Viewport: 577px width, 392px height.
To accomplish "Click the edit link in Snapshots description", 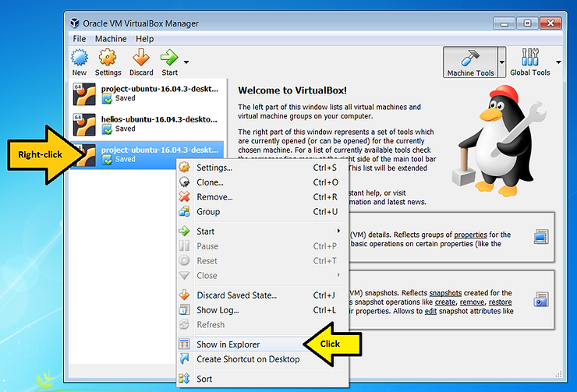I will pos(430,312).
